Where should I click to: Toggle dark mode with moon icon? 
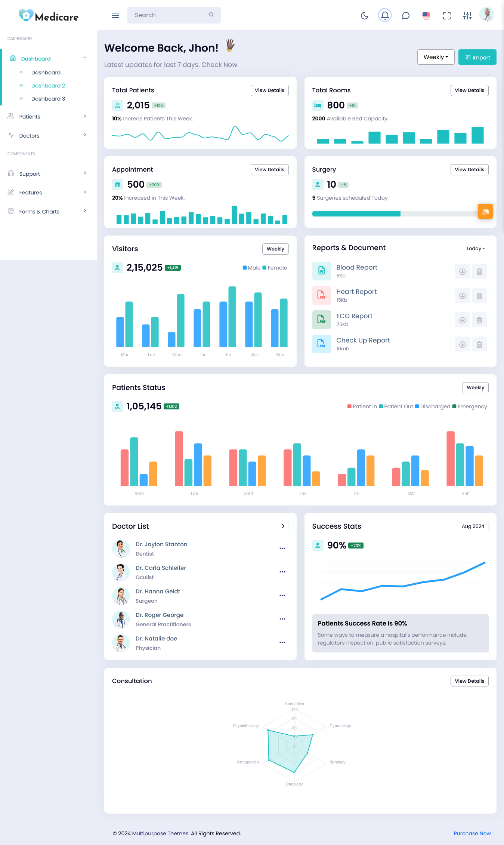tap(365, 15)
